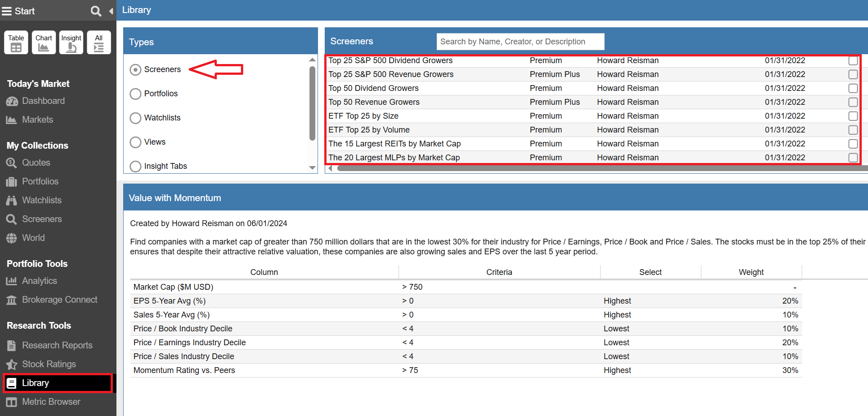Select the Watchlists type radio button
Image resolution: width=868 pixels, height=416 pixels.
135,118
